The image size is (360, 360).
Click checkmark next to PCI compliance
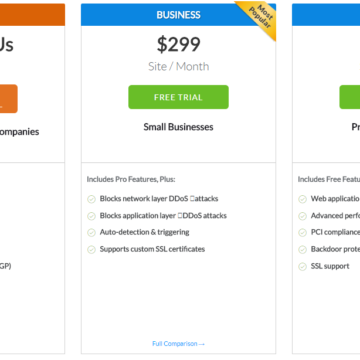click(302, 232)
